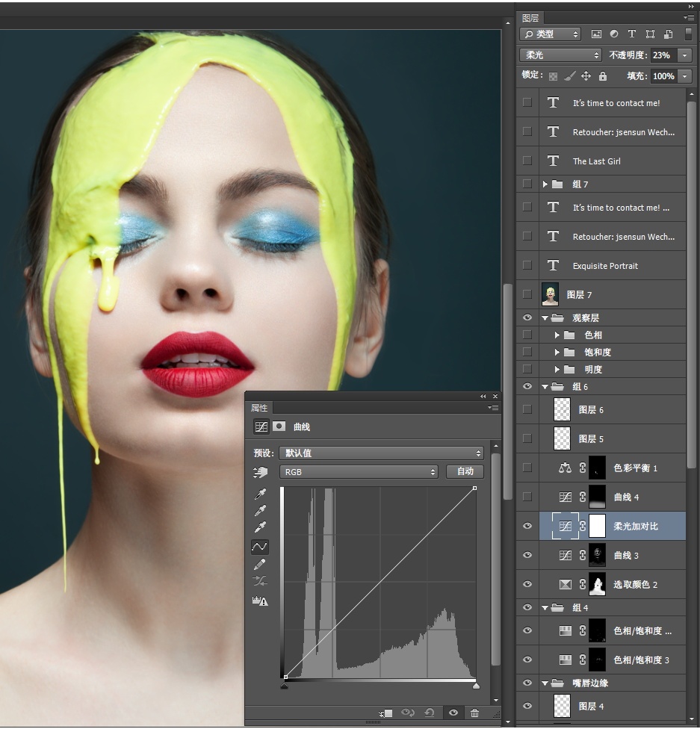Select the mask icon in Properties panel
Screen dimensions: 700x729
[279, 426]
